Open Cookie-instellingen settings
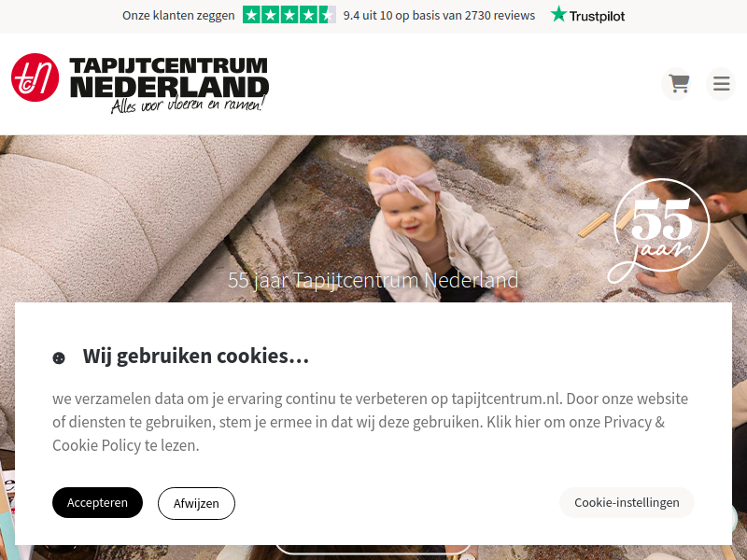The width and height of the screenshot is (747, 560). tap(627, 502)
